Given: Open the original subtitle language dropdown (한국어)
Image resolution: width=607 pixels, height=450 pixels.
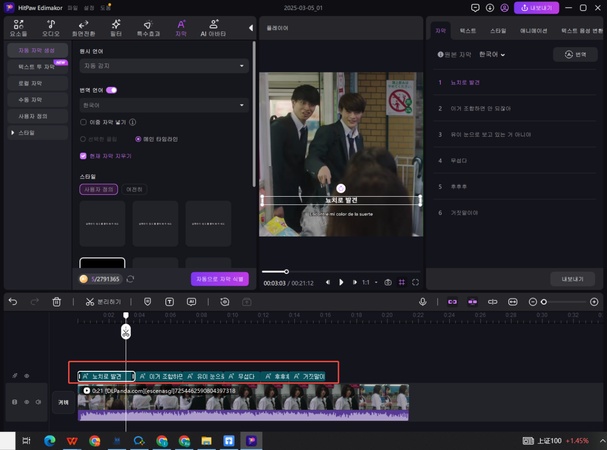Looking at the screenshot, I should [x=492, y=55].
